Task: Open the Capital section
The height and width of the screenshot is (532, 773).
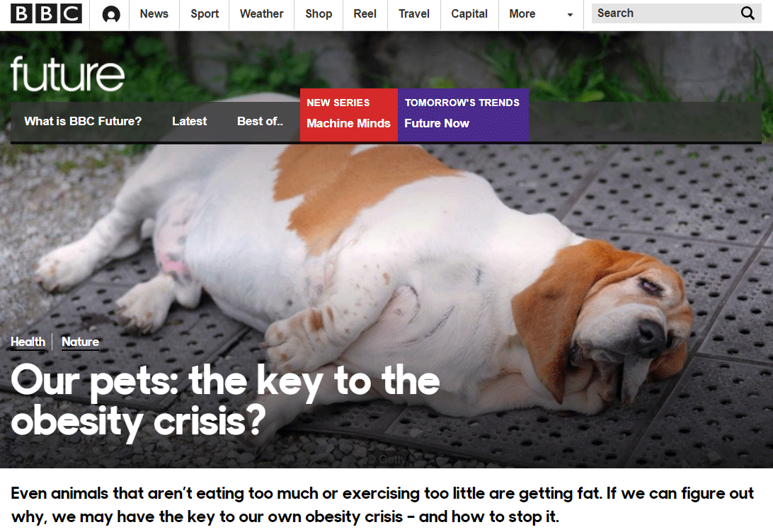Action: point(469,13)
